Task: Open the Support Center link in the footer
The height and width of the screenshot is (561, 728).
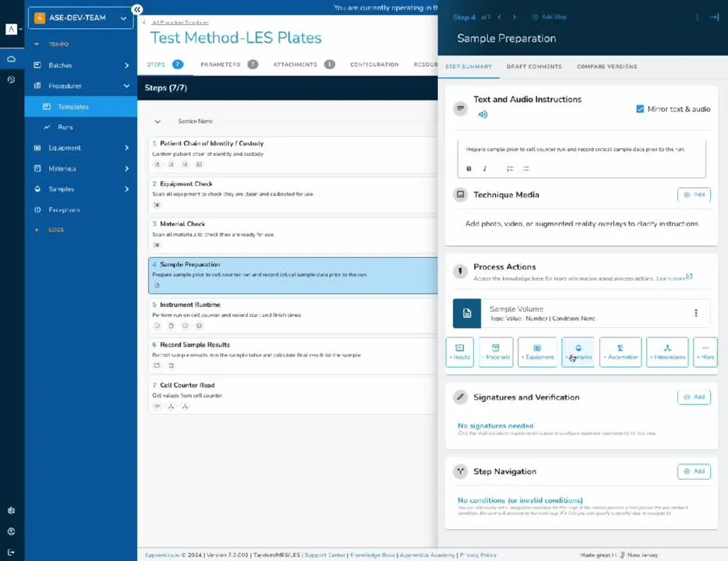Action: click(x=325, y=555)
